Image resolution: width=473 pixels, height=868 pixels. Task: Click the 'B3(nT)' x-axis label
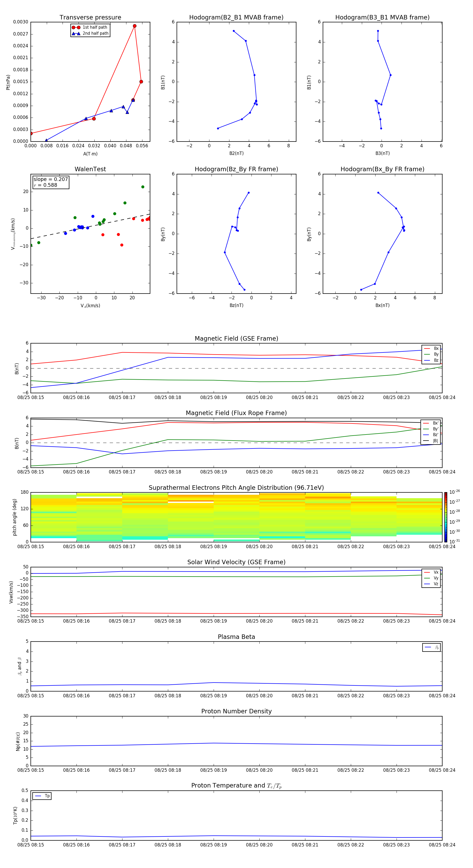pos(382,153)
